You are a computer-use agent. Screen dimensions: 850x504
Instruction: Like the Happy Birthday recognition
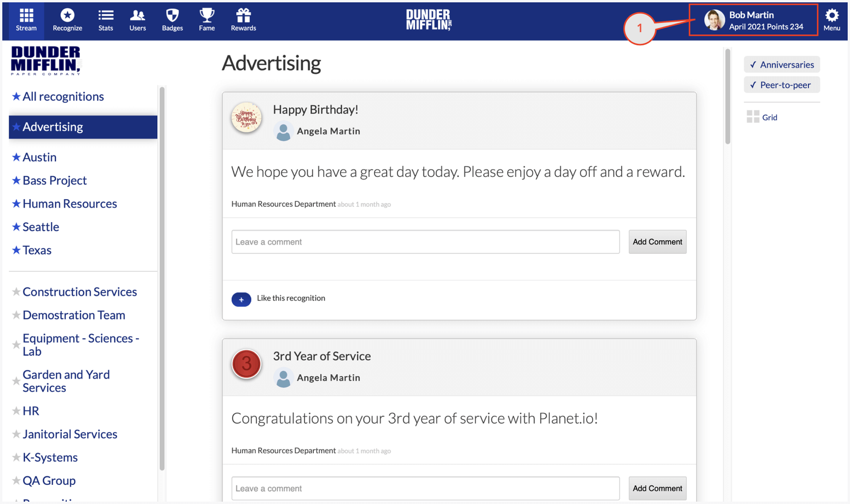coord(241,299)
